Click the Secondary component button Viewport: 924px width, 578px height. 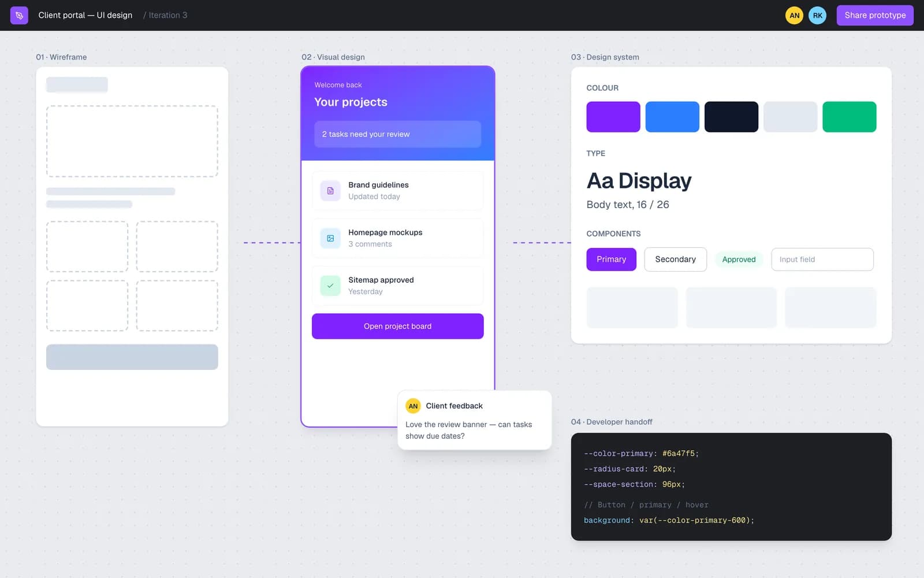point(675,260)
